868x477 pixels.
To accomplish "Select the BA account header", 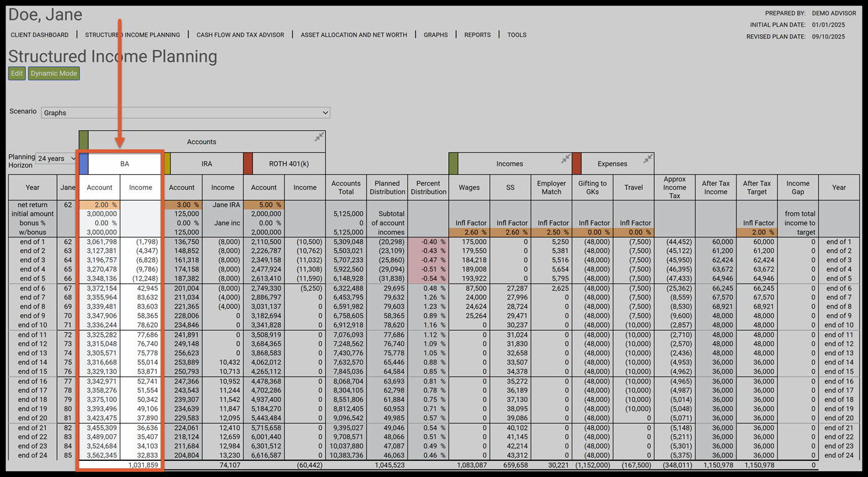I will click(125, 164).
